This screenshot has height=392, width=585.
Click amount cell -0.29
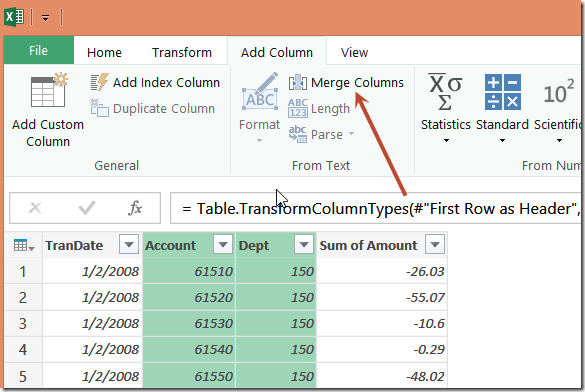pyautogui.click(x=382, y=349)
